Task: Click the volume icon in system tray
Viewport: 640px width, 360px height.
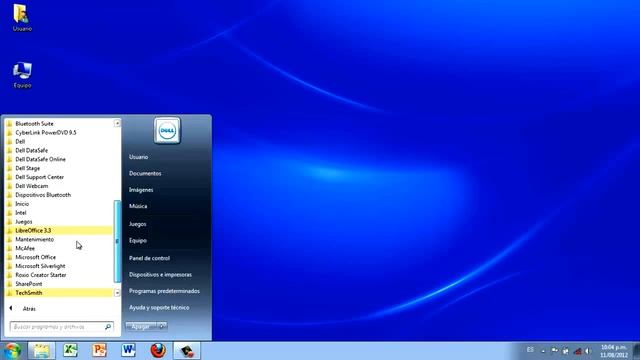Action: pyautogui.click(x=588, y=351)
